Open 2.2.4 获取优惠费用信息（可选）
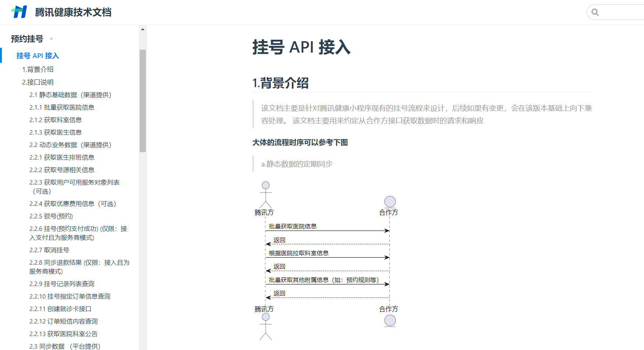The width and height of the screenshot is (644, 350). (x=73, y=204)
